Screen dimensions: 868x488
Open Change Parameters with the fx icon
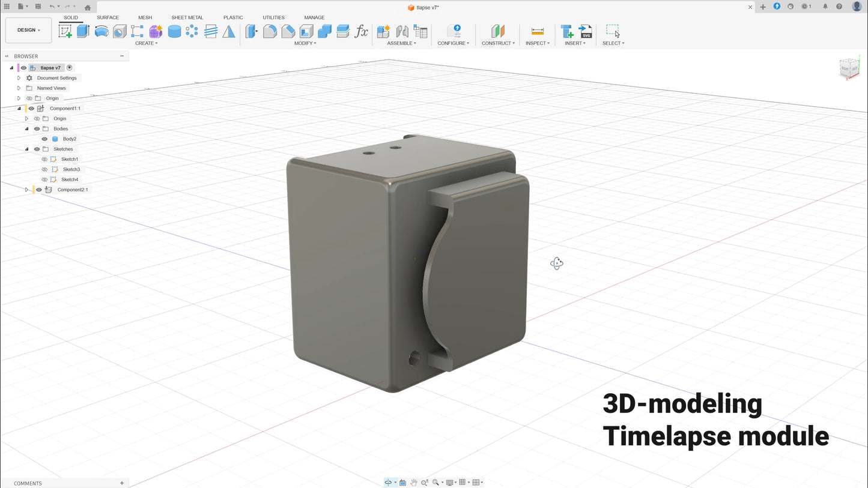[x=361, y=31]
